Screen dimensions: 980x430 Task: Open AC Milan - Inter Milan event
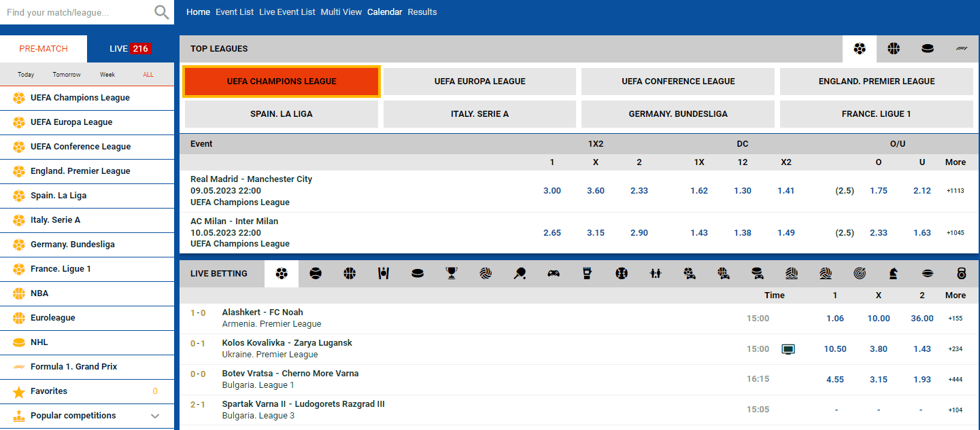234,221
